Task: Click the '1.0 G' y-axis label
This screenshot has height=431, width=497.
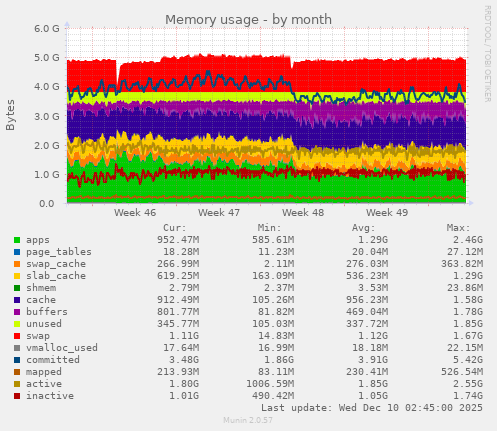Action: click(47, 175)
